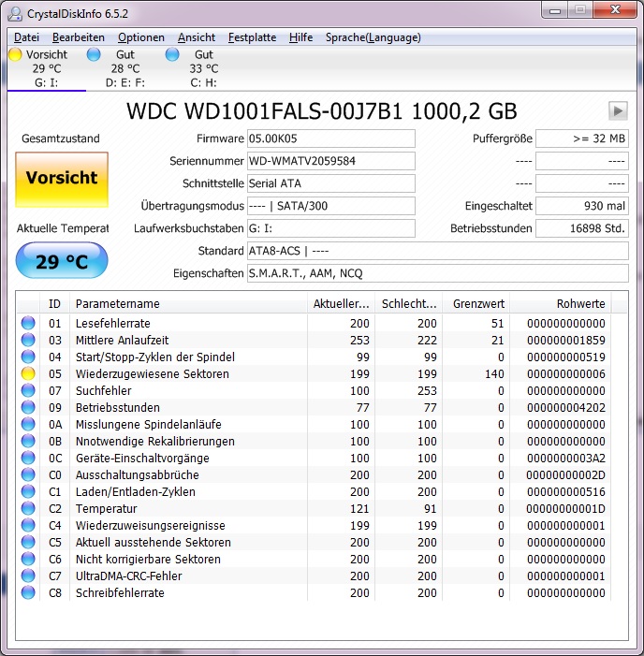Click status icon of Start/Stopp-Zyklen der Spindel row
644x656 pixels.
pyautogui.click(x=28, y=357)
